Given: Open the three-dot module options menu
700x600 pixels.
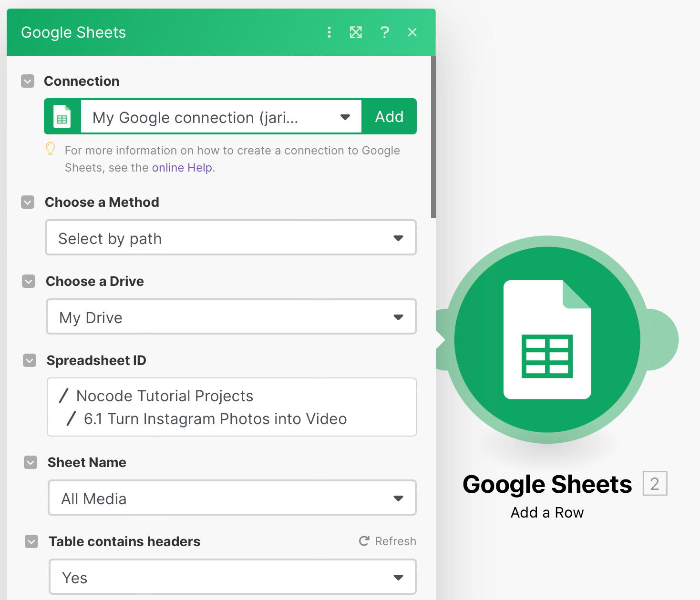Looking at the screenshot, I should click(329, 32).
